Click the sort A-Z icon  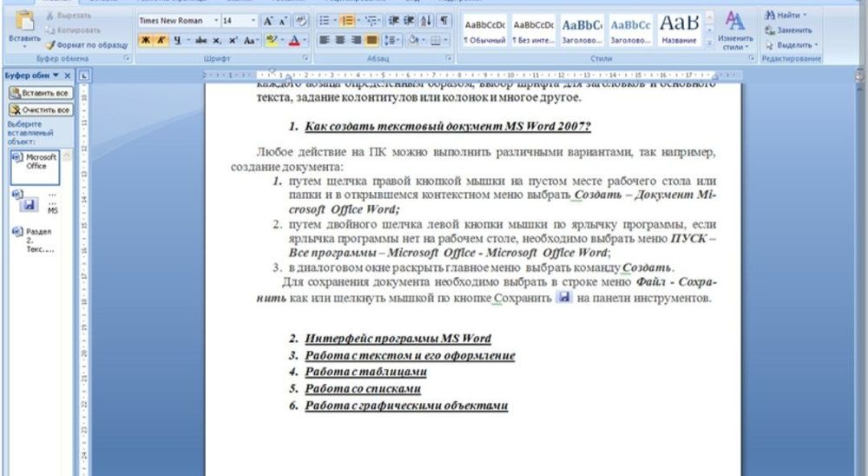point(425,21)
